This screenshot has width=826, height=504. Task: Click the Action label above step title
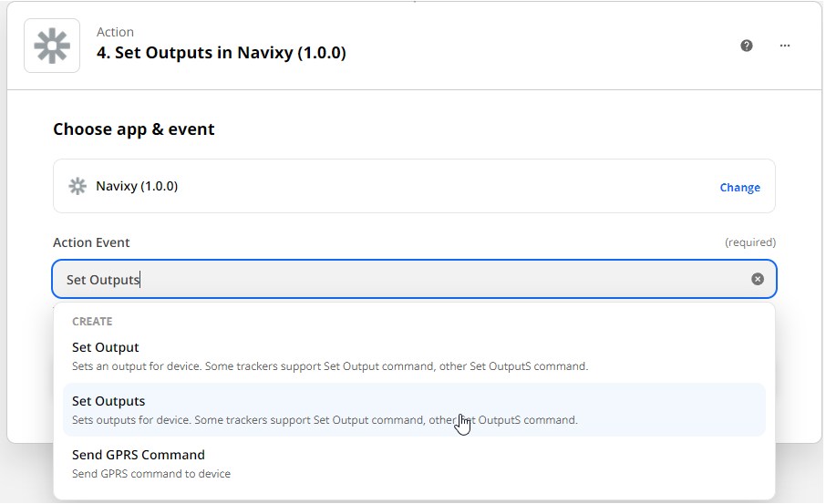115,32
